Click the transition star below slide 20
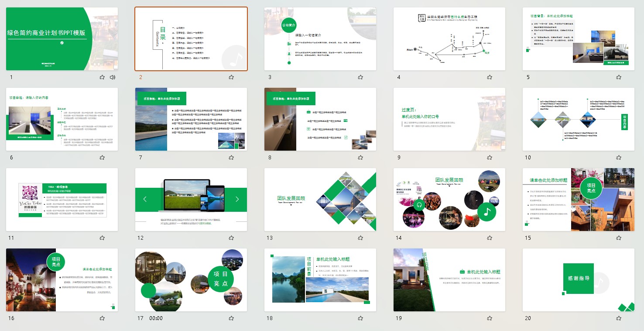This screenshot has width=644, height=331. coord(619,318)
